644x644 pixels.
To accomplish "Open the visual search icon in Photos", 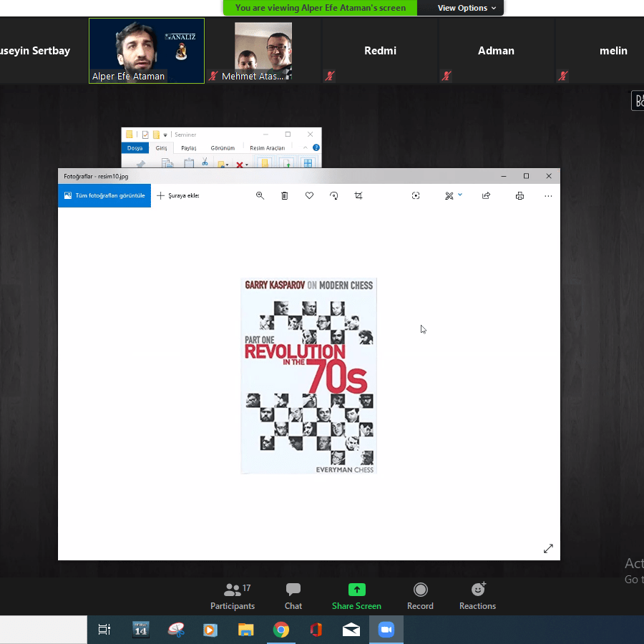I will (416, 195).
